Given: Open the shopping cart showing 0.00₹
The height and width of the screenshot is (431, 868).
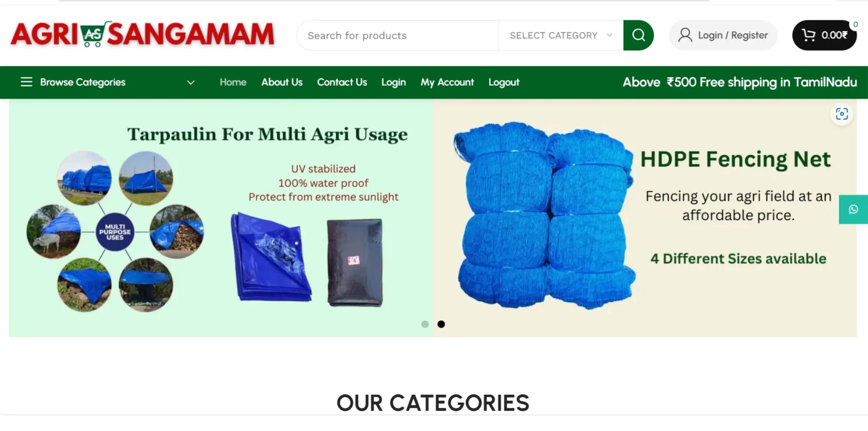Looking at the screenshot, I should (x=824, y=35).
